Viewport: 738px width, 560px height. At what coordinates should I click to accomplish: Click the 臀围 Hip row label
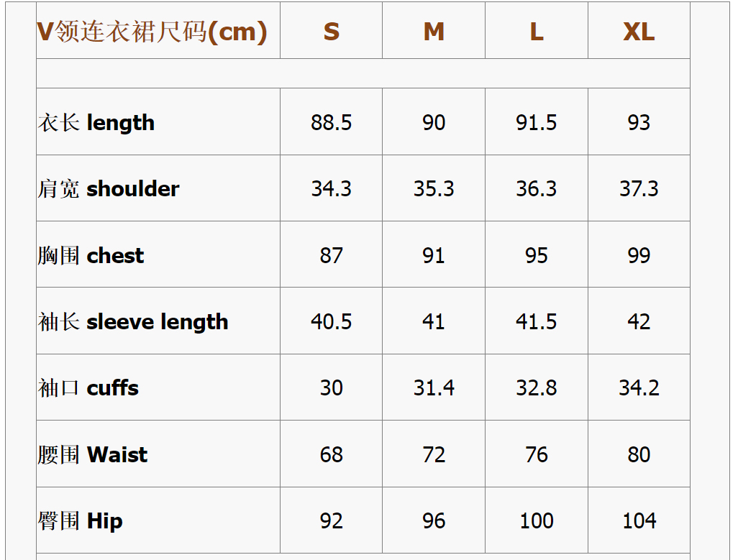tap(81, 521)
